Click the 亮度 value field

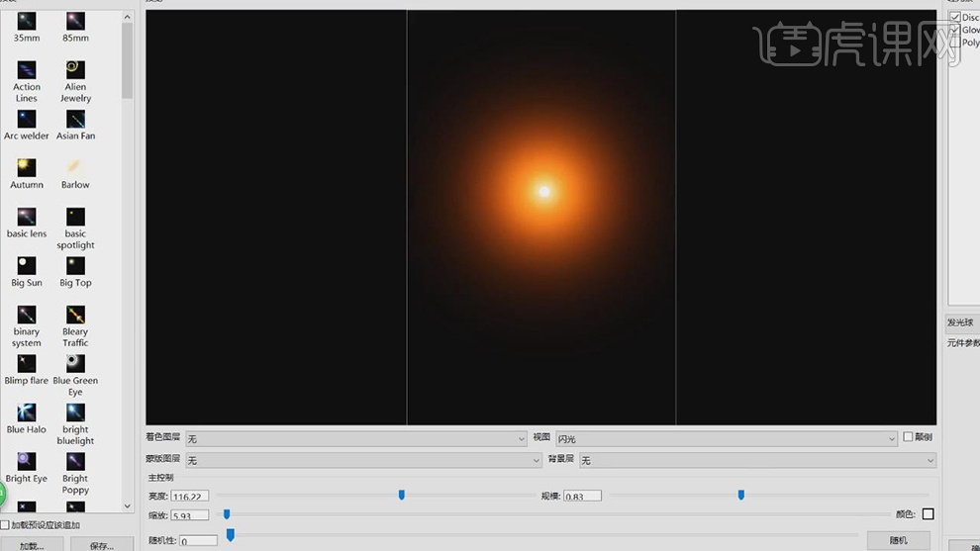pyautogui.click(x=189, y=496)
